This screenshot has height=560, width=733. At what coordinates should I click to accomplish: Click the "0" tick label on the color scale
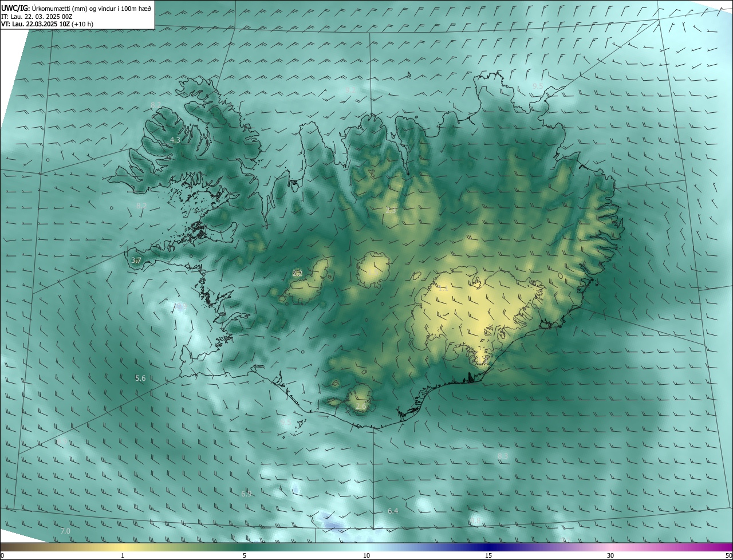coord(2,555)
